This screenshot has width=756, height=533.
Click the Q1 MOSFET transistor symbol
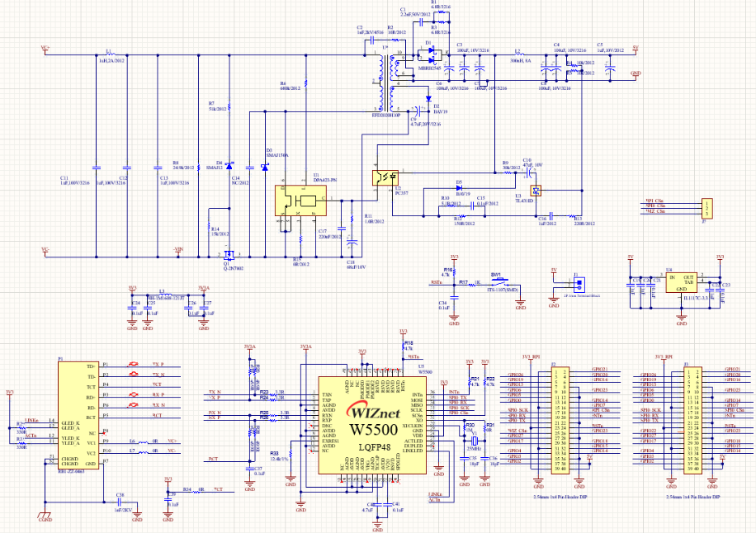click(230, 254)
